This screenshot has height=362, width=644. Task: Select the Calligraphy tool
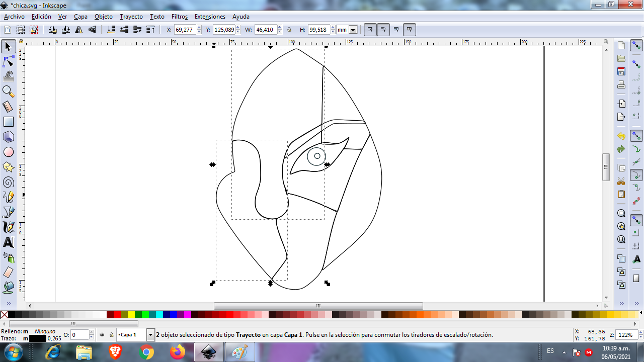point(8,227)
